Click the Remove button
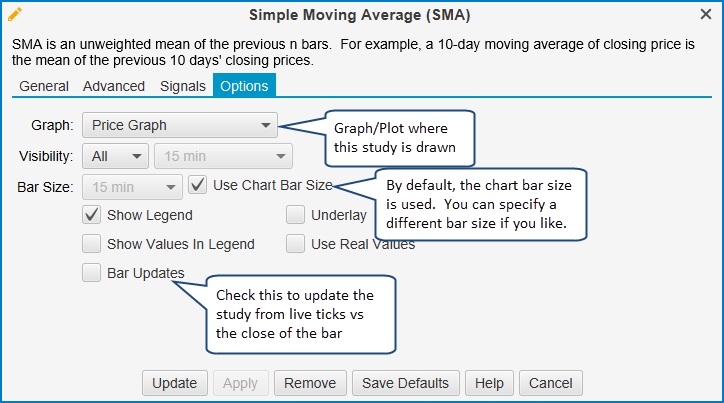Image resolution: width=724 pixels, height=403 pixels. click(x=310, y=383)
